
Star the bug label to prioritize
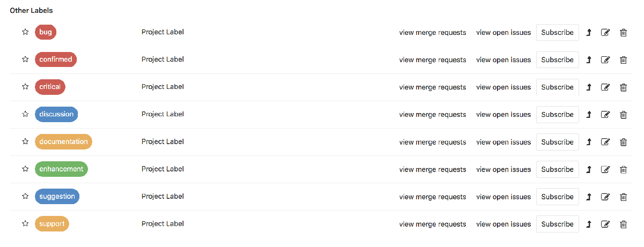click(x=25, y=32)
